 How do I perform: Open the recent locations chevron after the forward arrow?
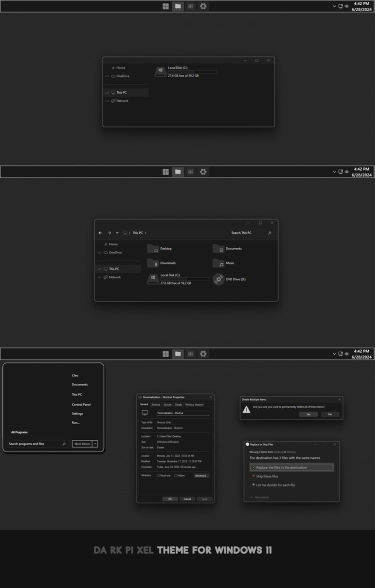pyautogui.click(x=117, y=233)
